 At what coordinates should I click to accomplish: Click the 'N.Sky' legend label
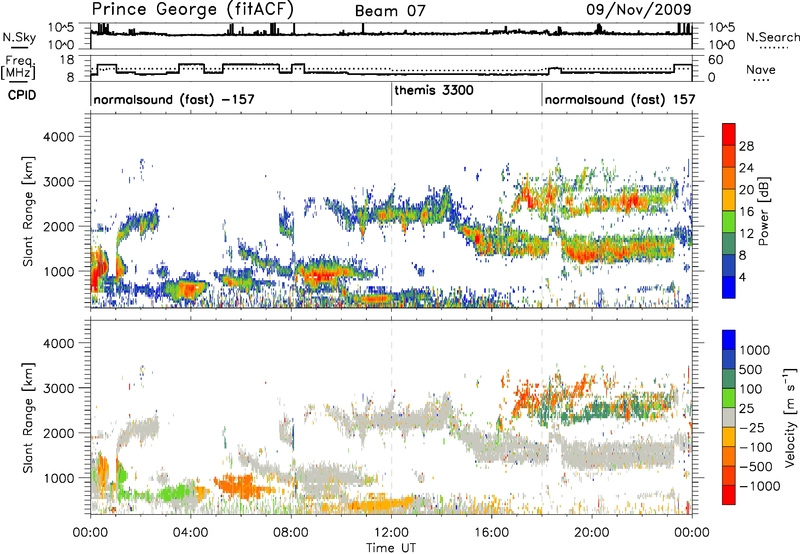[19, 37]
